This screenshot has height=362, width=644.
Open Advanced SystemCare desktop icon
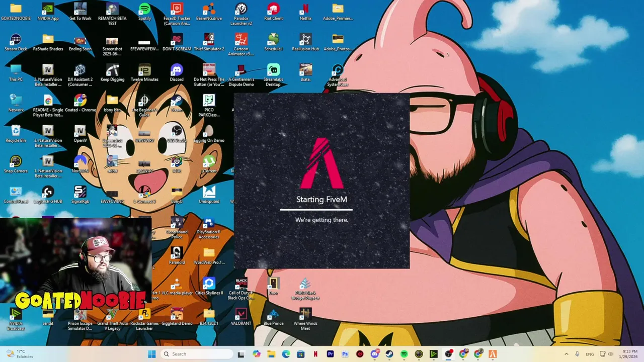pyautogui.click(x=338, y=75)
